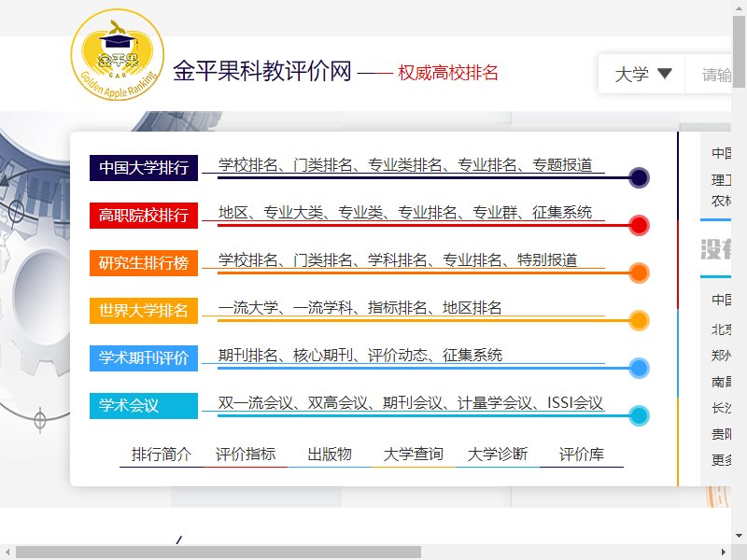The height and width of the screenshot is (560, 747).
Task: Open the 期刊排名 link
Action: coord(247,356)
